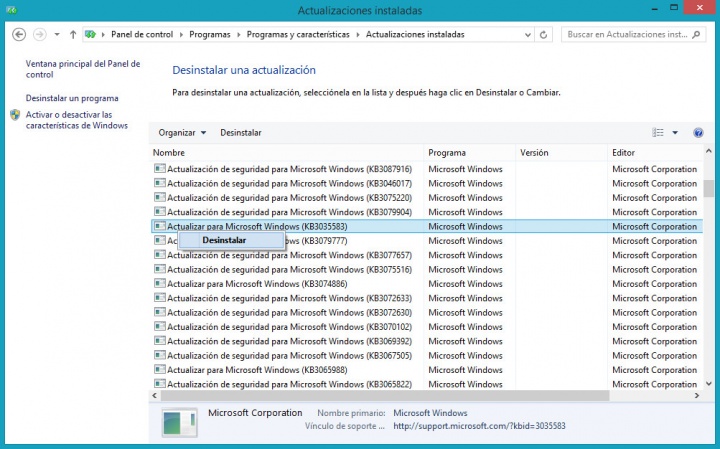720x449 pixels.
Task: Click the icon of update KB3075516
Action: [160, 269]
